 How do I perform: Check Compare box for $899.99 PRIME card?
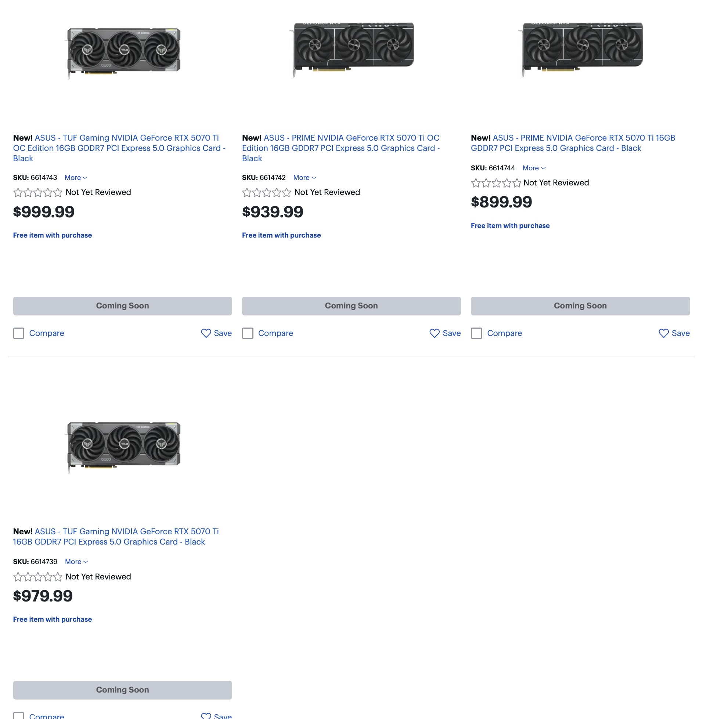point(476,333)
